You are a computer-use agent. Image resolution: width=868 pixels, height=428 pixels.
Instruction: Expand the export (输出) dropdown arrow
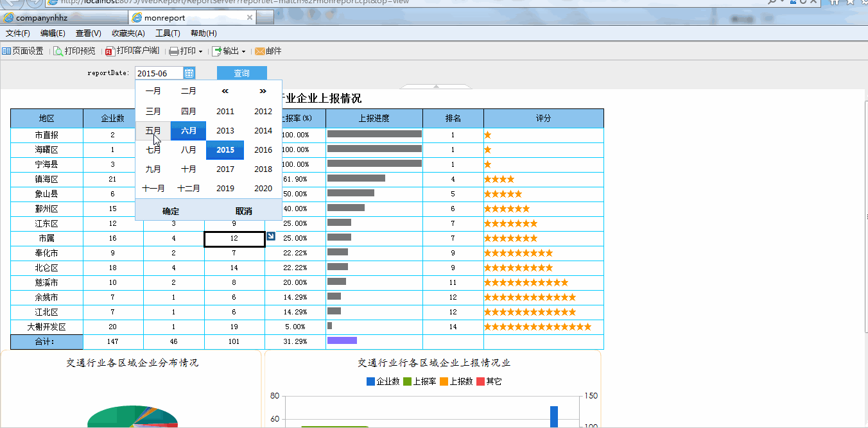coord(243,51)
